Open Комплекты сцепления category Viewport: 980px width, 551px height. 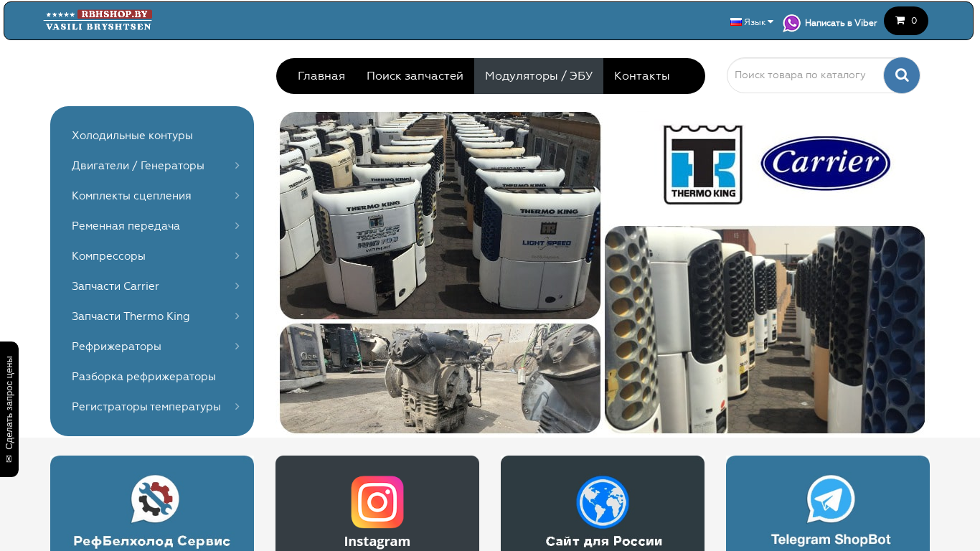(x=131, y=196)
